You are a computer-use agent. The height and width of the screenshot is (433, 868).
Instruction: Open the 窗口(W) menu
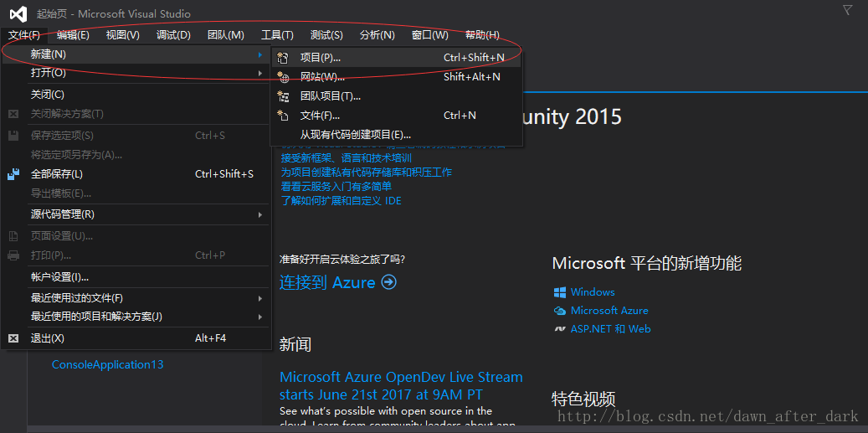(430, 35)
